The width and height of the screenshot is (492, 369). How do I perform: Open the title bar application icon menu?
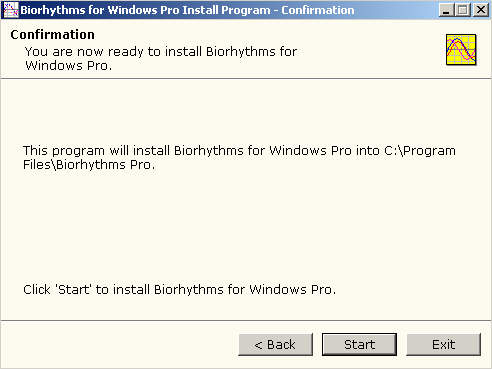(11, 10)
